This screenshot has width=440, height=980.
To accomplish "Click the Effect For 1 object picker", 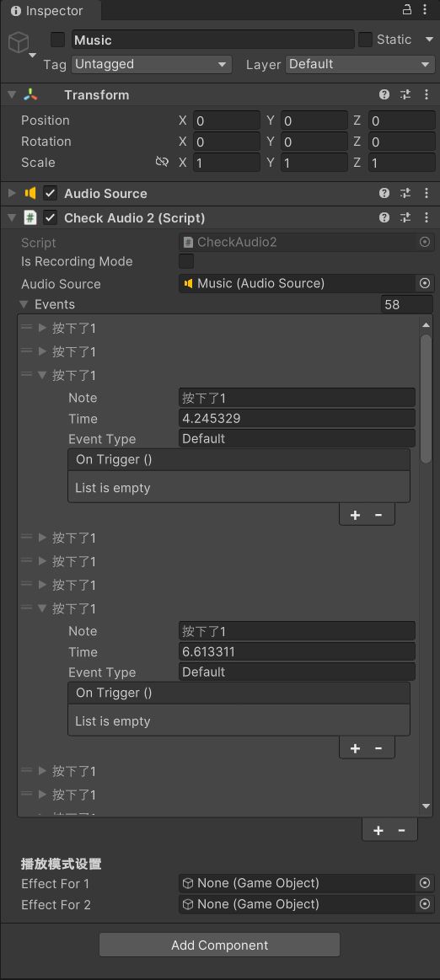I will point(424,883).
